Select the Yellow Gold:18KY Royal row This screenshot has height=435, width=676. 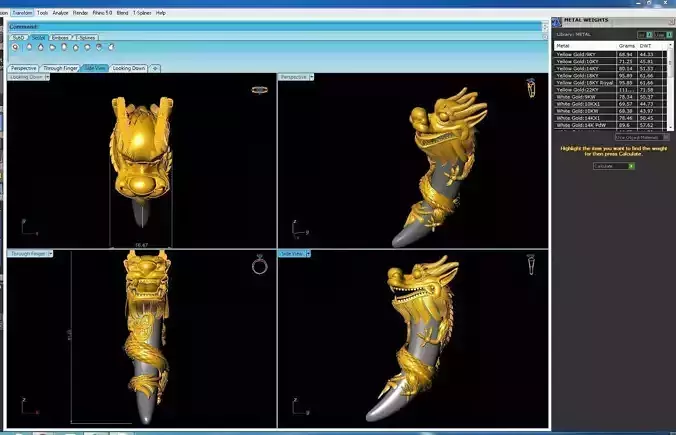tap(610, 83)
